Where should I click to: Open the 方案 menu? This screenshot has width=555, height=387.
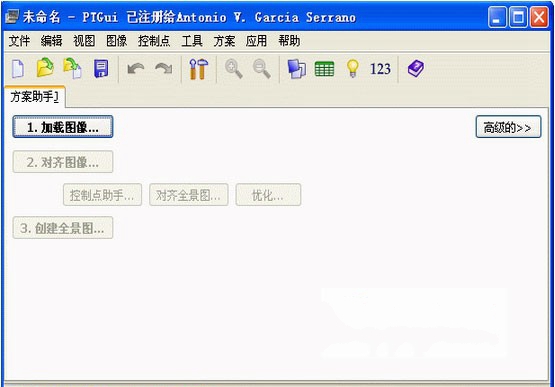tap(224, 41)
